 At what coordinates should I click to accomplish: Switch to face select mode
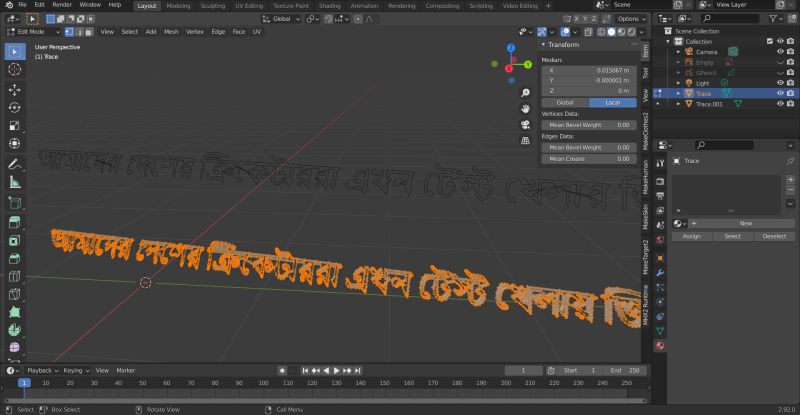point(89,32)
